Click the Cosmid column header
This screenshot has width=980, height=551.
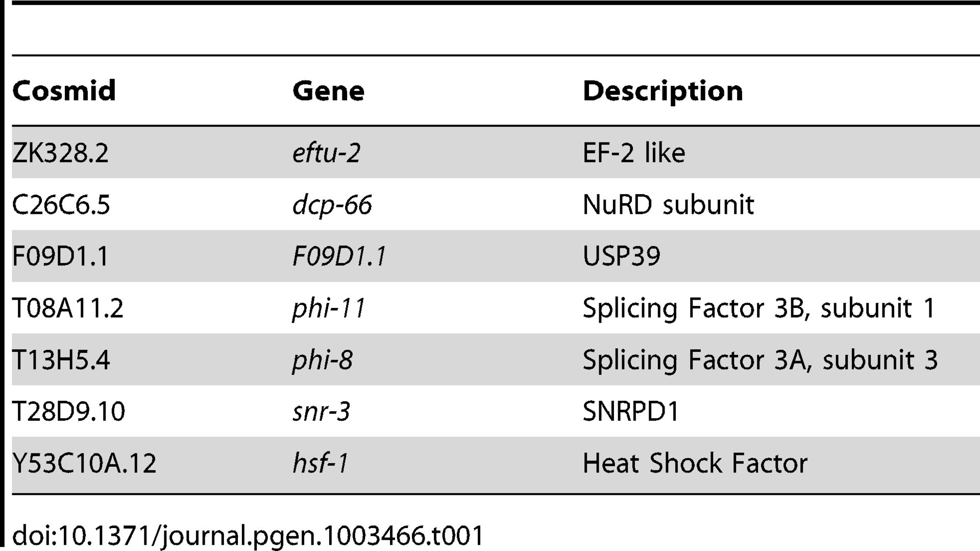[x=64, y=91]
